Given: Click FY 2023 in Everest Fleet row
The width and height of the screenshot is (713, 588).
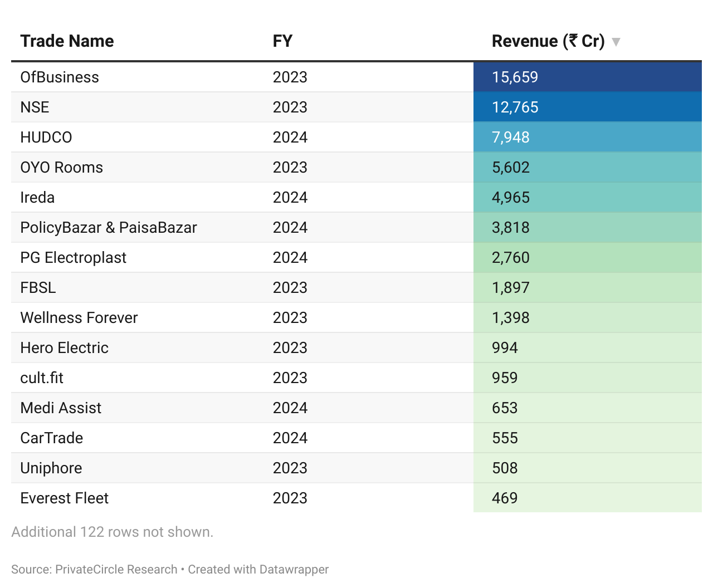Looking at the screenshot, I should tap(290, 498).
